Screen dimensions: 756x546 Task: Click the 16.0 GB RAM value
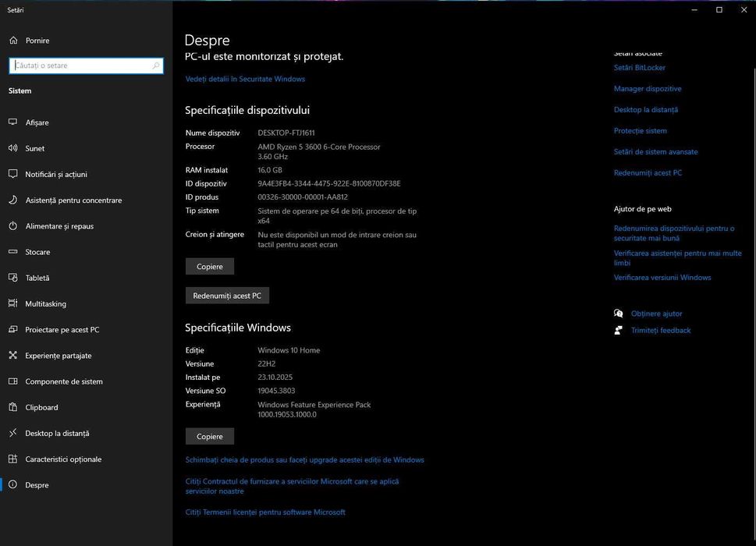point(270,170)
